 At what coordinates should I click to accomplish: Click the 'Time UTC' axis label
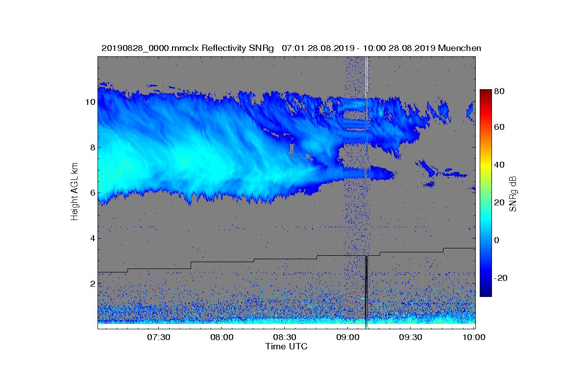pyautogui.click(x=287, y=346)
